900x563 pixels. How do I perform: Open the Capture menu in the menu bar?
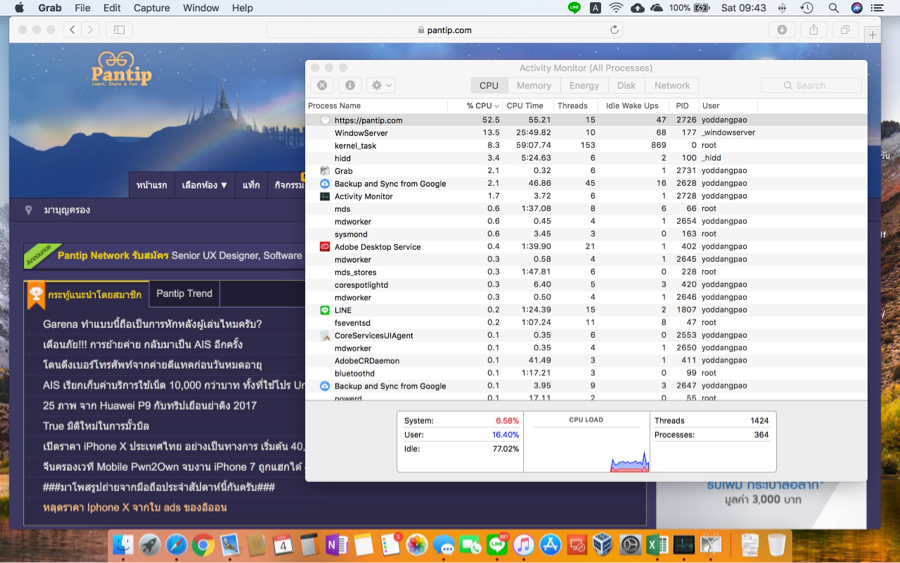pos(152,8)
